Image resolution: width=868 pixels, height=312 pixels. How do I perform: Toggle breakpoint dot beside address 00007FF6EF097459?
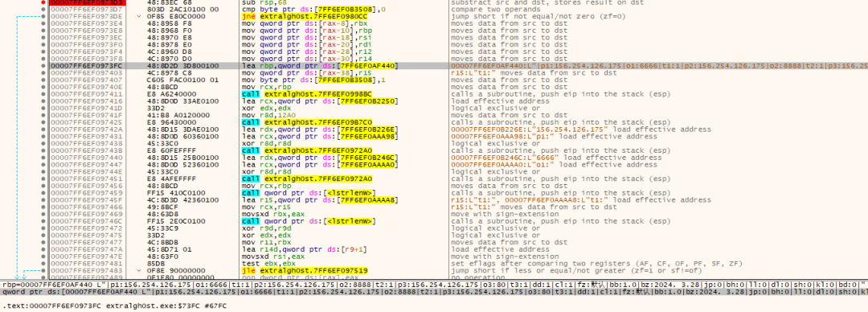(x=43, y=193)
